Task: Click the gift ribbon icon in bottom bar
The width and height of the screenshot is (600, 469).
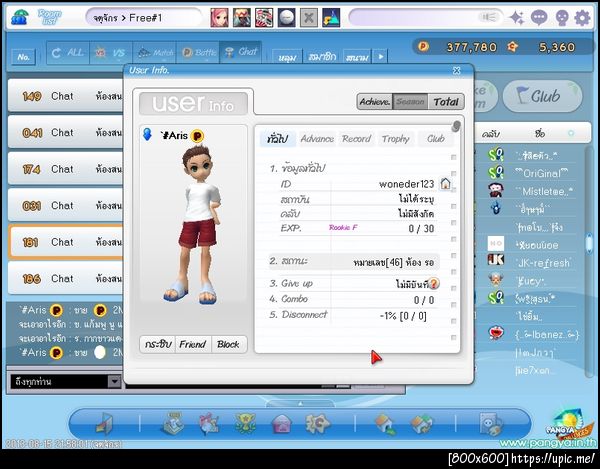Action: [x=209, y=423]
